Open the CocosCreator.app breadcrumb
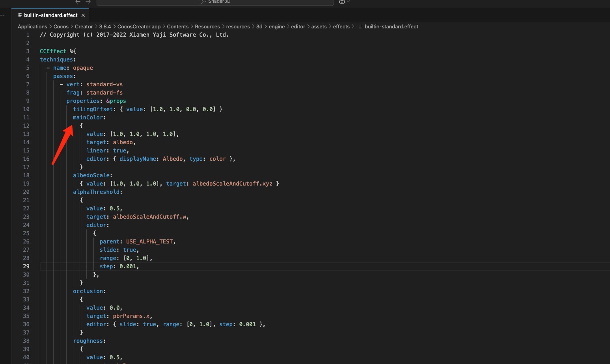610x364 pixels. point(139,27)
